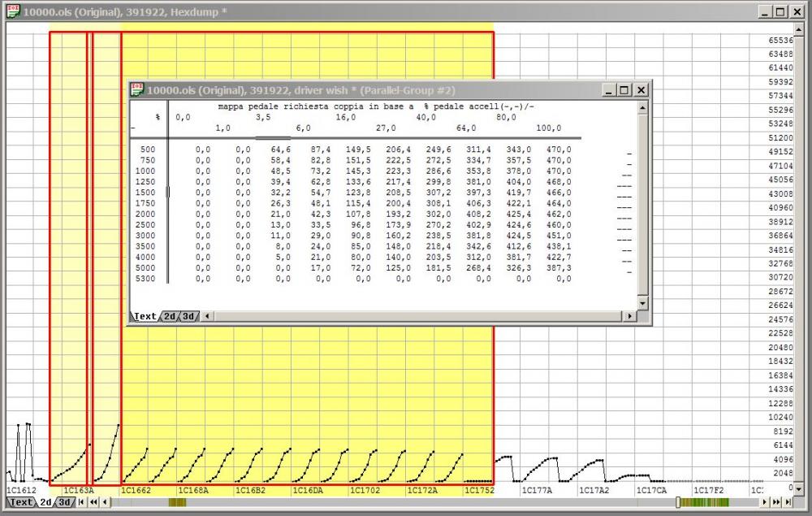This screenshot has width=812, height=516.
Task: Switch Hexdump window to 3d view
Action: (x=63, y=503)
